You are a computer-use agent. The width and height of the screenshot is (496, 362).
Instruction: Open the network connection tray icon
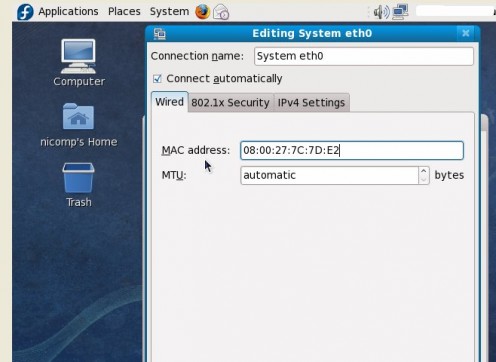click(x=400, y=12)
